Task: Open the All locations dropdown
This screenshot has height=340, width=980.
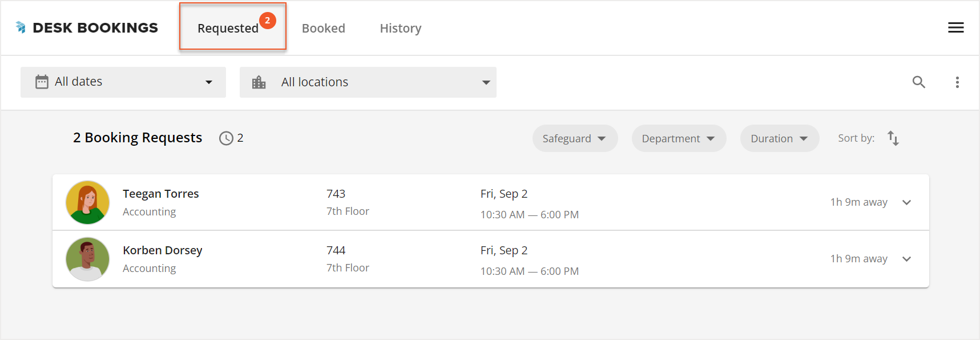Action: coord(368,82)
